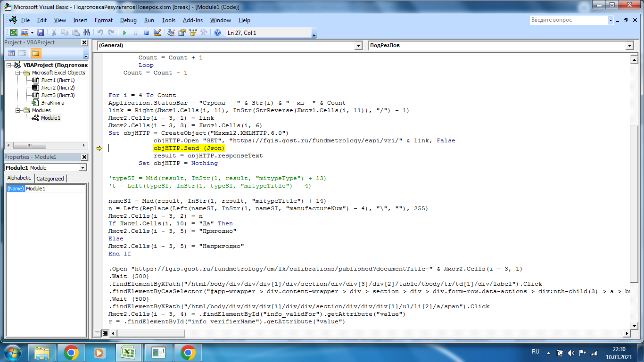Click the Help question mark icon
Viewport: 644px width, 362px height.
point(217,33)
